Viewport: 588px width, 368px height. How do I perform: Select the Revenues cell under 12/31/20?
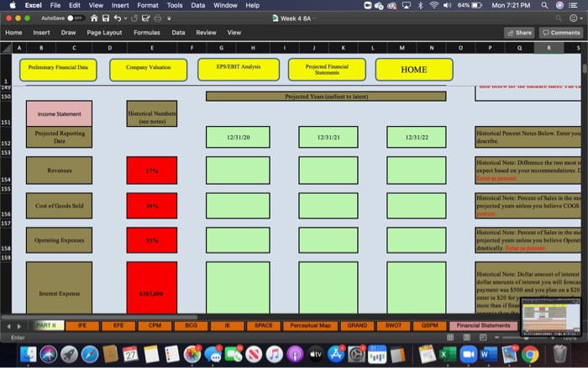click(x=238, y=171)
